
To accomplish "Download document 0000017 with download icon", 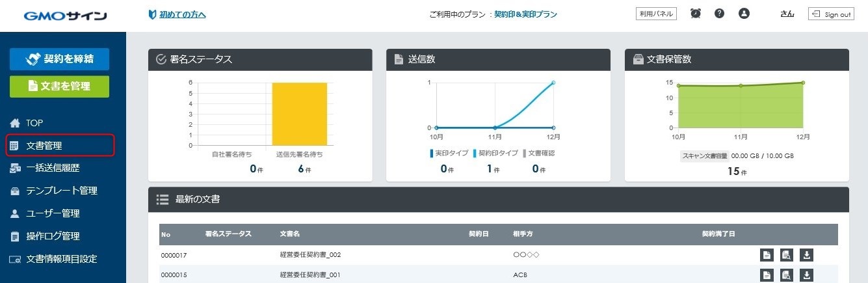I will (806, 255).
